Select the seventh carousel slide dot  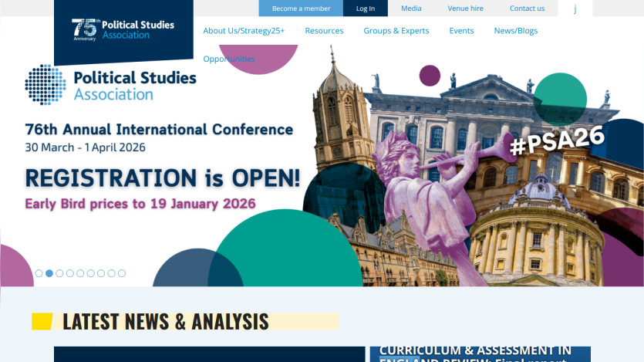(x=101, y=273)
